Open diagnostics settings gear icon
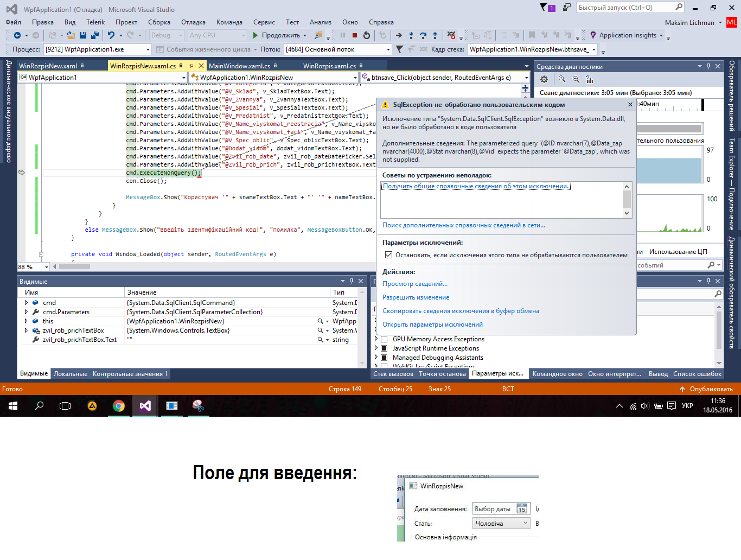This screenshot has width=741, height=560. pos(544,79)
